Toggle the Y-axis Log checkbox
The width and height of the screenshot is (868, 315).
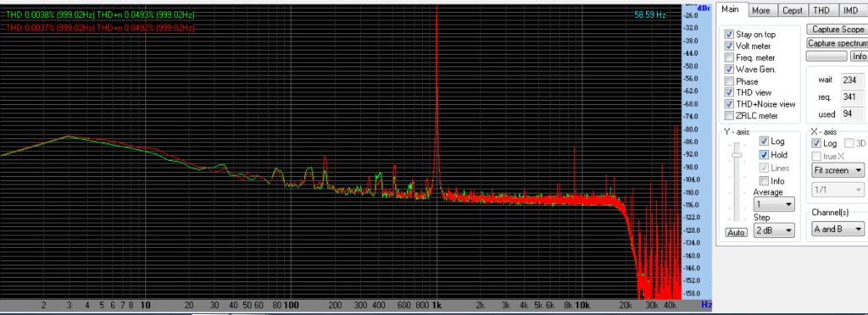(764, 141)
